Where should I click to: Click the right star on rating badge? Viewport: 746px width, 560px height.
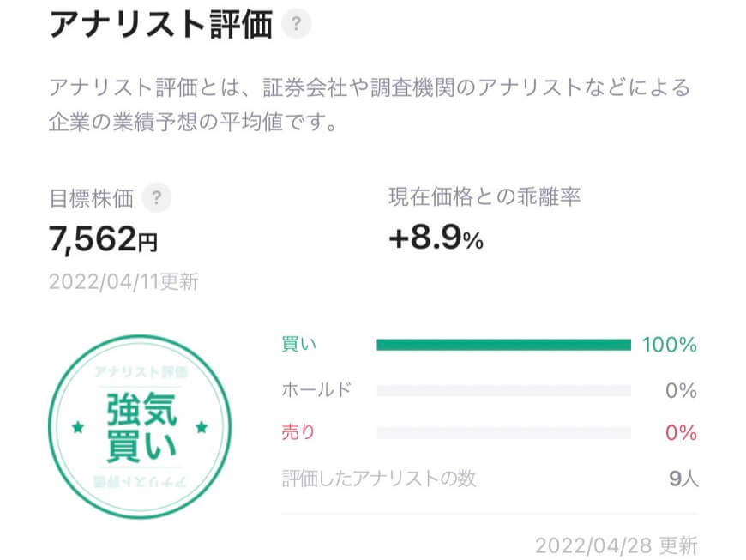pos(202,427)
